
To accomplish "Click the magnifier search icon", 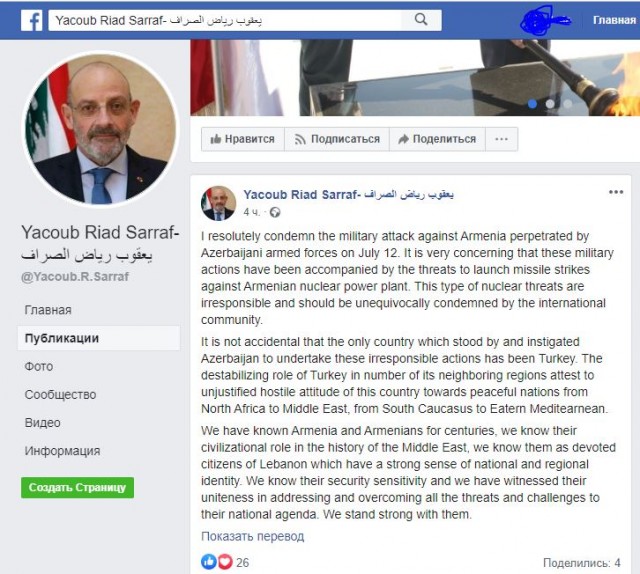I will click(x=421, y=19).
